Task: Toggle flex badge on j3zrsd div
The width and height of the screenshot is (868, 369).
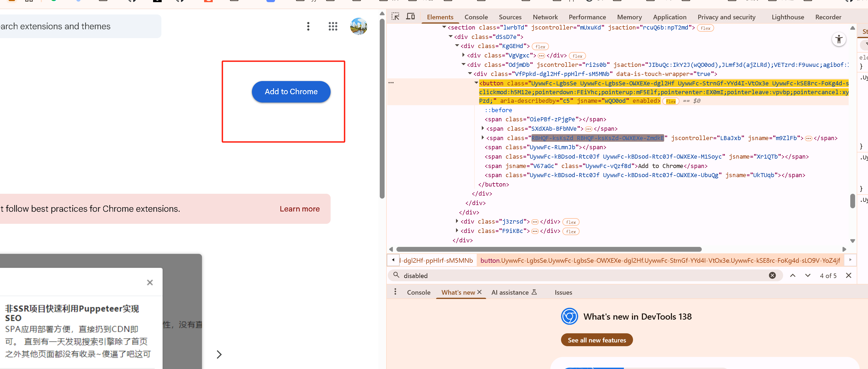Action: [x=571, y=222]
